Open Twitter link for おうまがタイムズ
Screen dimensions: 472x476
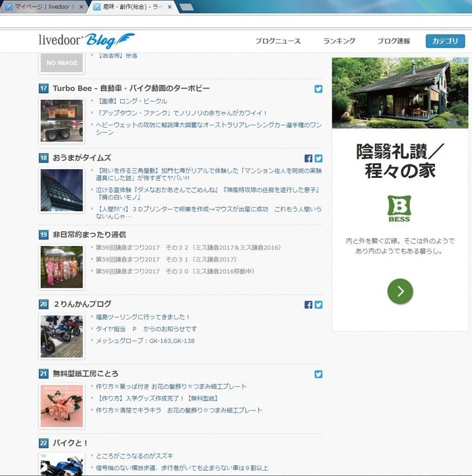pos(318,158)
